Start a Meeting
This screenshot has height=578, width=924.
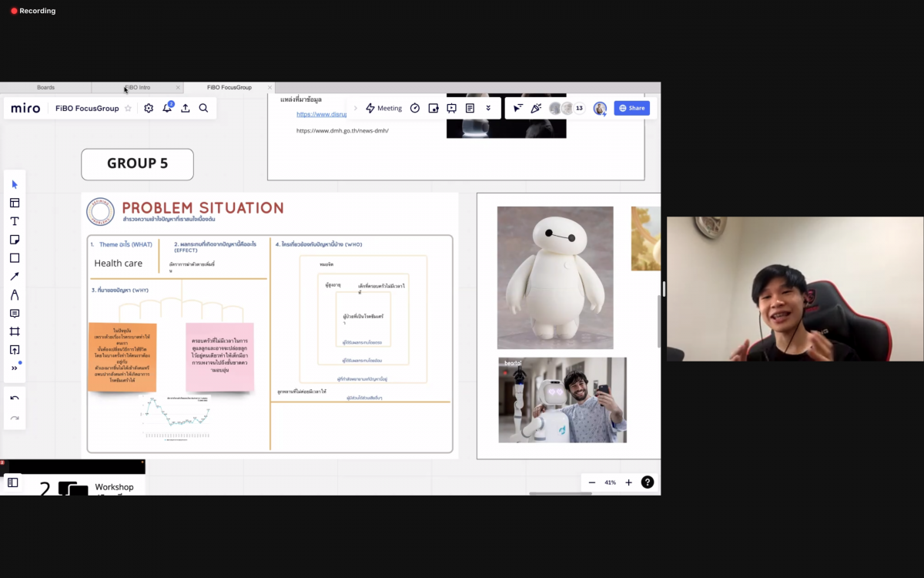pyautogui.click(x=383, y=109)
